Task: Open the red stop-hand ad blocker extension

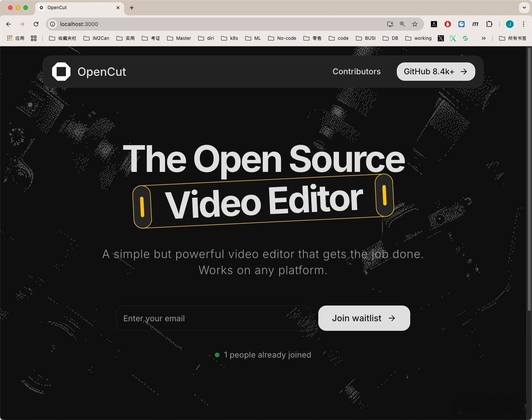Action: (x=448, y=24)
